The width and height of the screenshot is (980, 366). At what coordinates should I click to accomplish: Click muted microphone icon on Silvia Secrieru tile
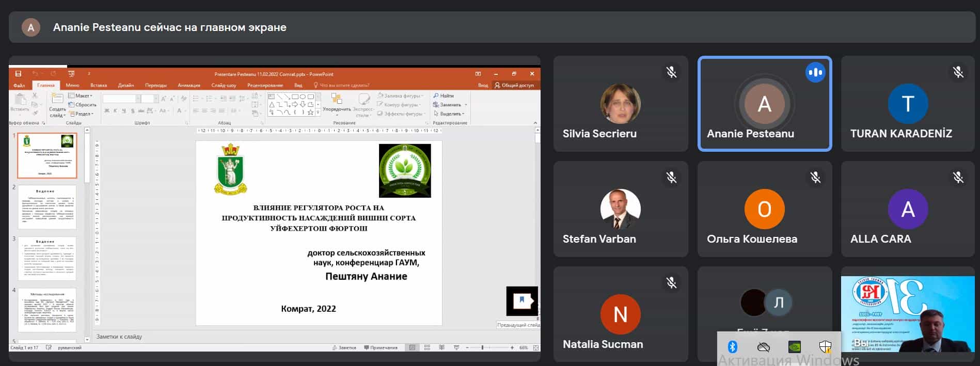[671, 72]
